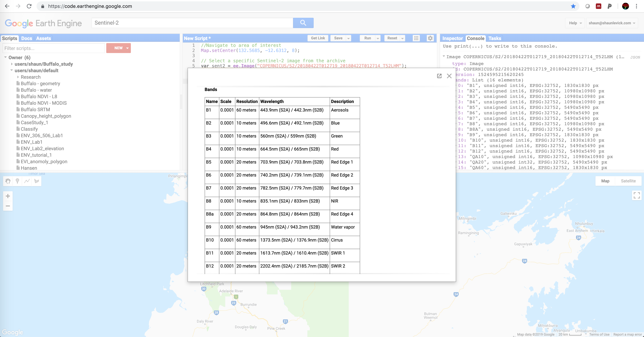The image size is (644, 337).
Task: Select the hand pan tool on map
Action: (8, 181)
